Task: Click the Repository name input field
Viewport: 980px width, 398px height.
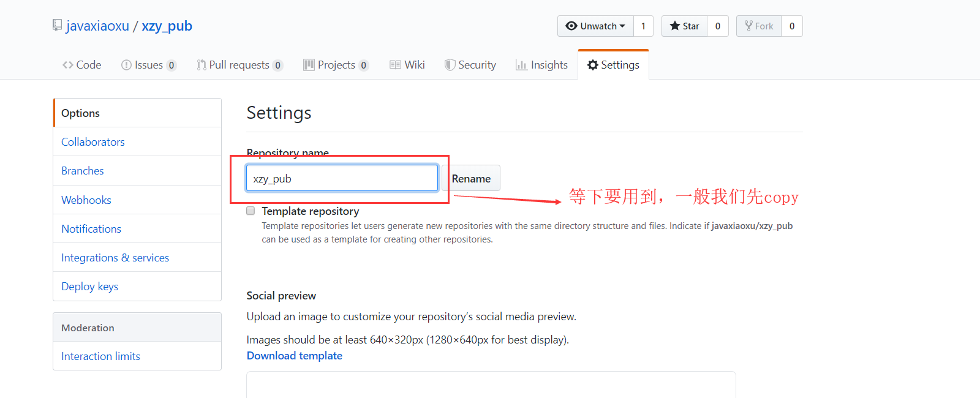Action: 342,178
